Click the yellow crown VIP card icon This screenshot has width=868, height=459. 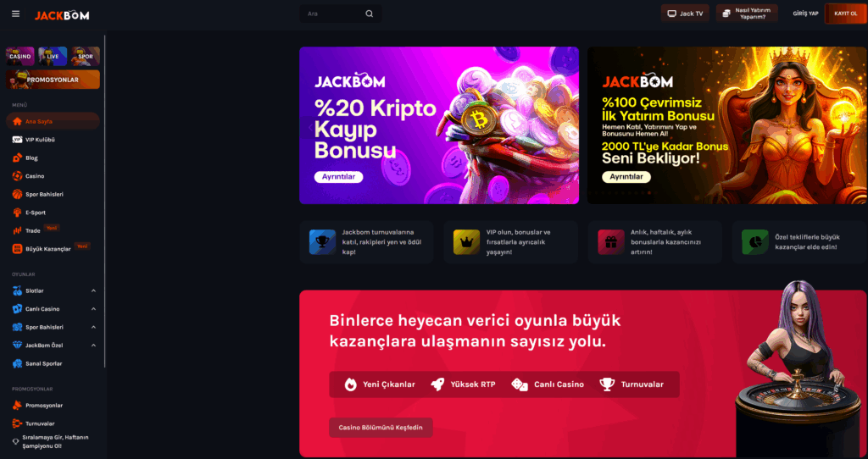coord(467,242)
